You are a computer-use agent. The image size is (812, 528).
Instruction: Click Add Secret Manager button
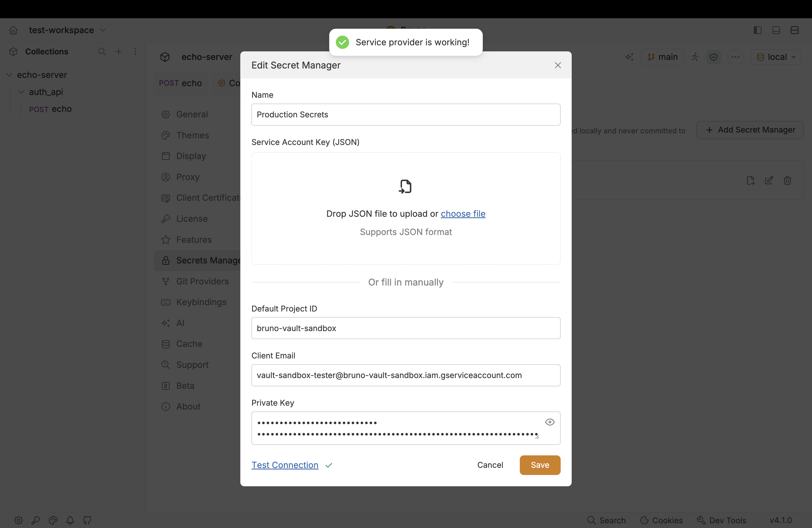(750, 130)
